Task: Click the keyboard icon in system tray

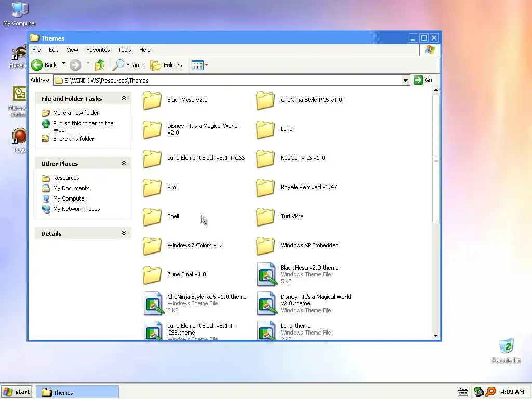Action: [463, 392]
